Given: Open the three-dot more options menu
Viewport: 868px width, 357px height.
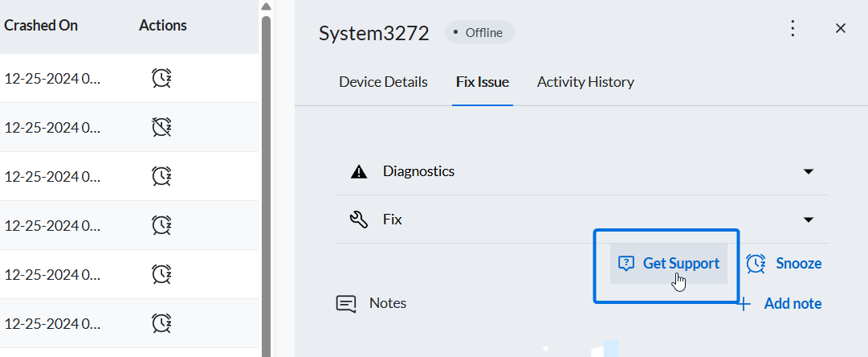Looking at the screenshot, I should click(793, 28).
